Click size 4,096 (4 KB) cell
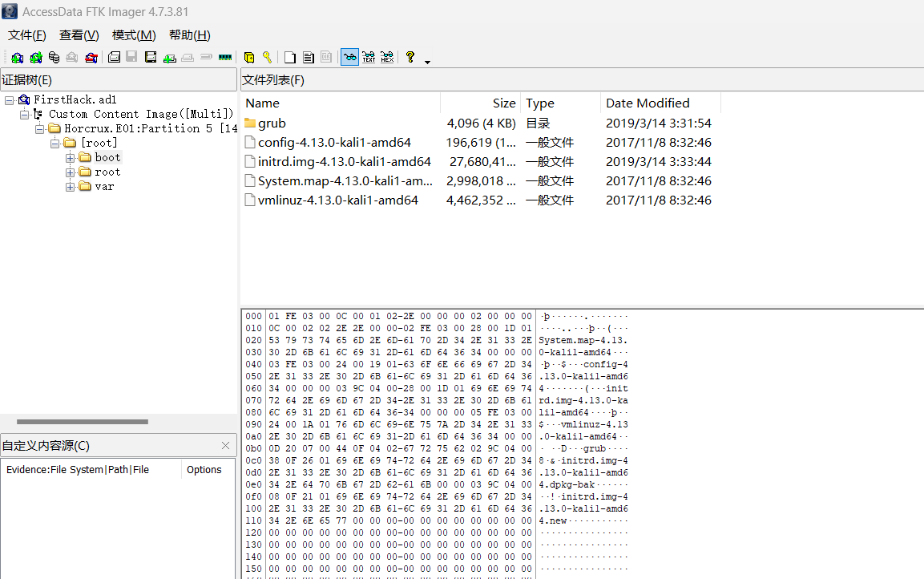The image size is (924, 579). point(481,123)
